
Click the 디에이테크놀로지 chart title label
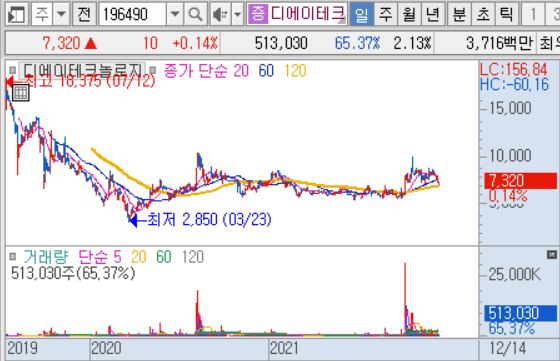[82, 70]
